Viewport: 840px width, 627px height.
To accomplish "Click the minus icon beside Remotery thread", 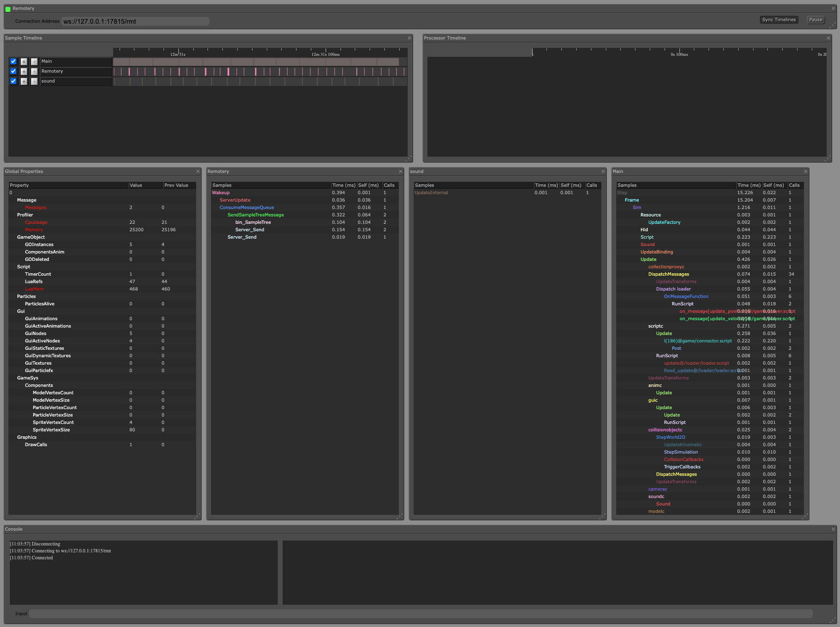I will [x=34, y=71].
